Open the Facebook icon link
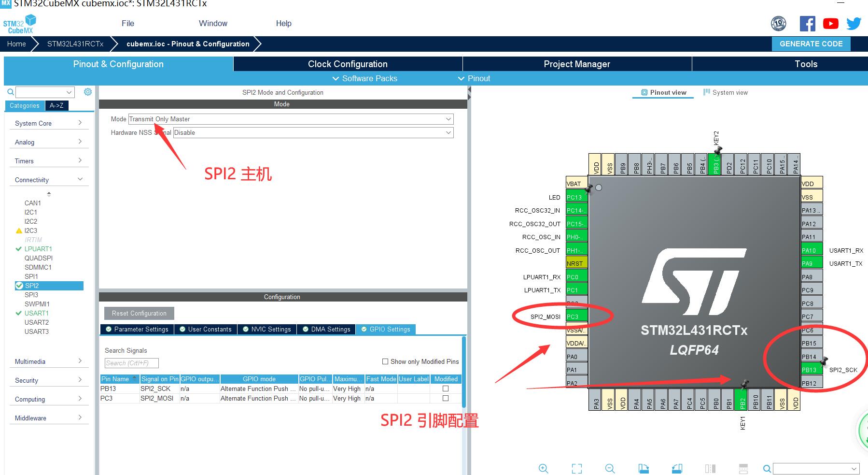The image size is (868, 475). click(x=807, y=23)
